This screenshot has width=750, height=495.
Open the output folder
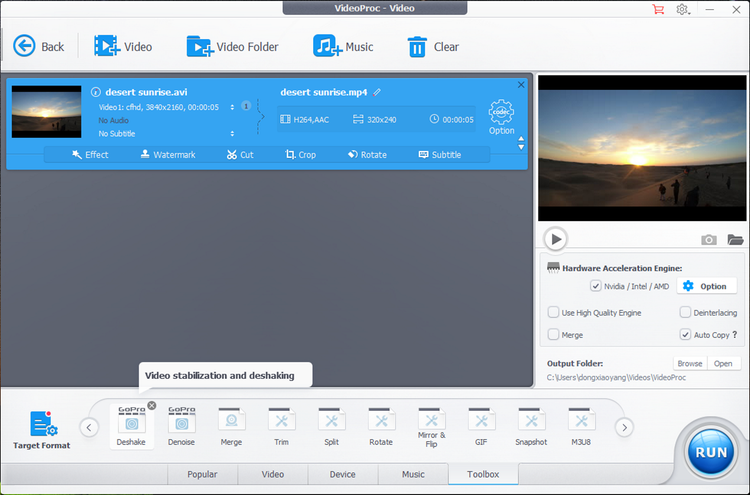click(723, 363)
